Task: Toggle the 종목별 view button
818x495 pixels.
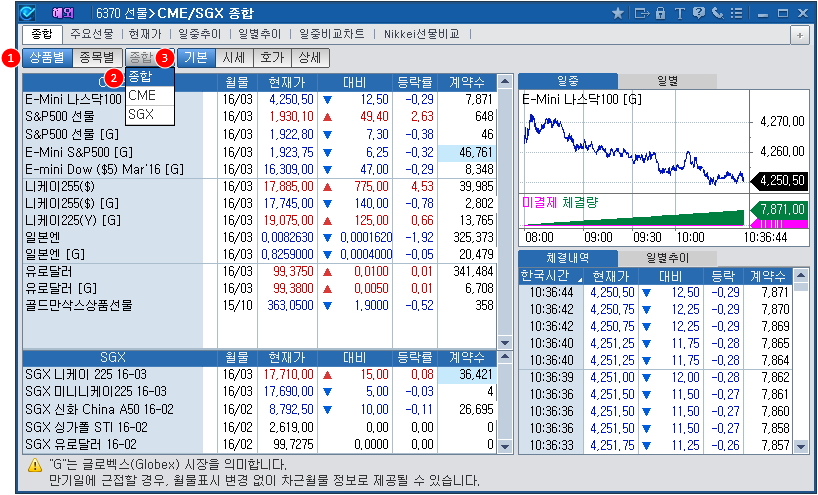Action: pyautogui.click(x=97, y=57)
